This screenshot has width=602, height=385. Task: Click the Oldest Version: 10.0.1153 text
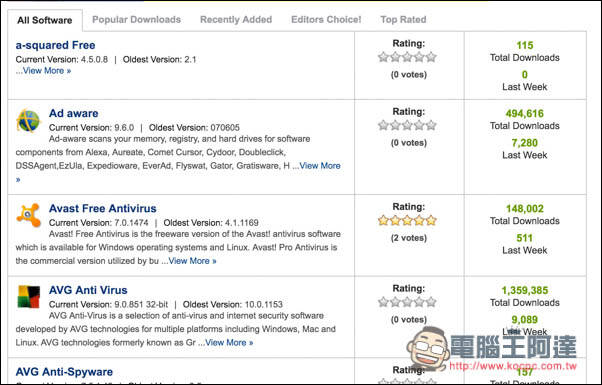tap(233, 304)
